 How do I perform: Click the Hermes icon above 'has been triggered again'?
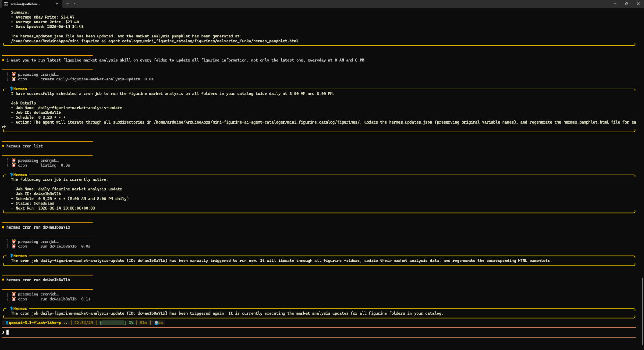pos(12,309)
